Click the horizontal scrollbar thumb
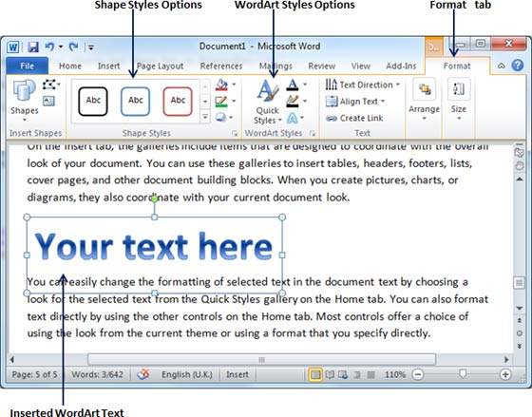Viewport: 532px width, 417px height. click(x=261, y=359)
